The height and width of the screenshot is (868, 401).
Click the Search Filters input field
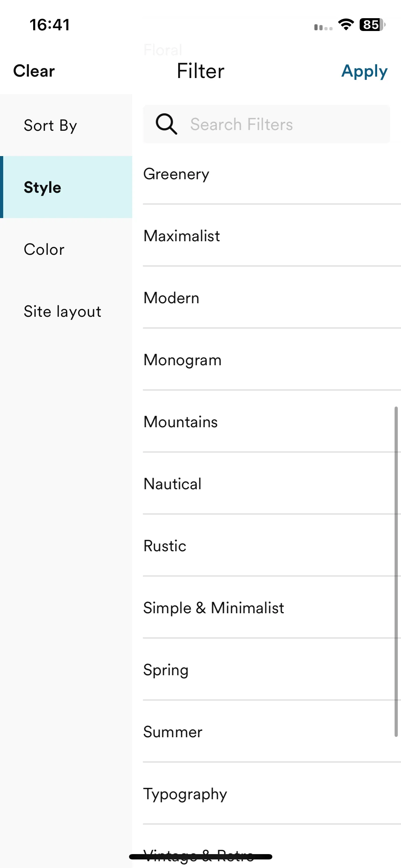(x=266, y=124)
